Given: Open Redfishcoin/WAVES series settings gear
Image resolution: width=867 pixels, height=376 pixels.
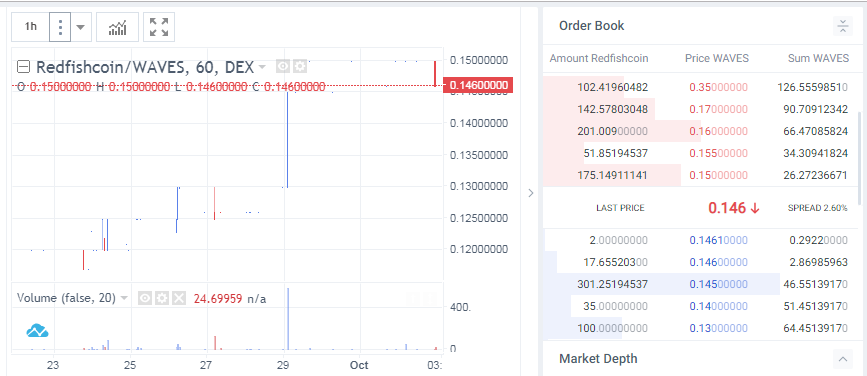Looking at the screenshot, I should coord(300,67).
